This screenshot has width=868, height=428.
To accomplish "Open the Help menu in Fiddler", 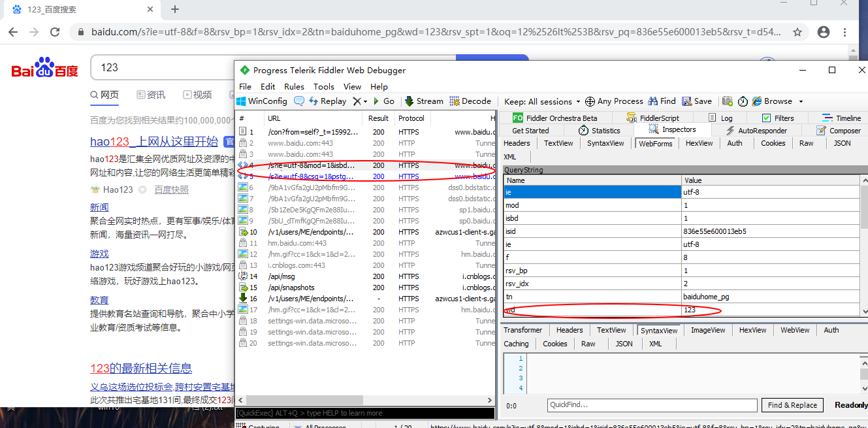I will 379,86.
